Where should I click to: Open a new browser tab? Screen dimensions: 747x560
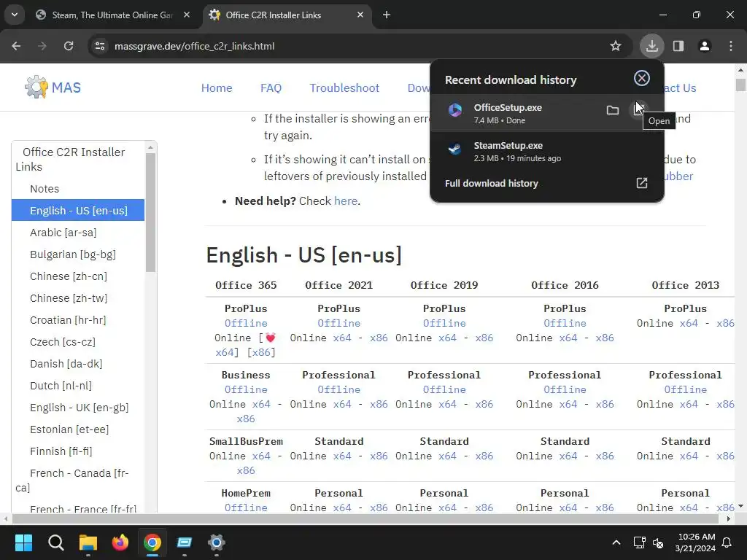tap(387, 15)
